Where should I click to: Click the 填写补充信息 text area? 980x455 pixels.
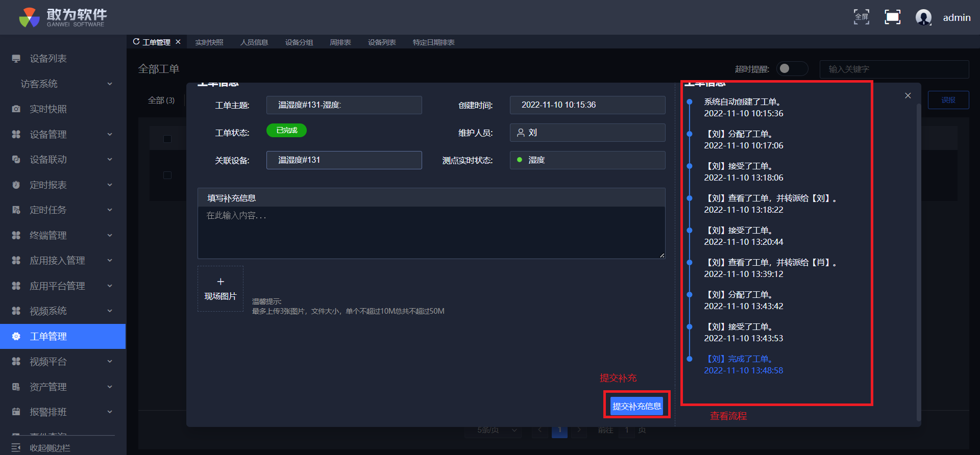(431, 232)
